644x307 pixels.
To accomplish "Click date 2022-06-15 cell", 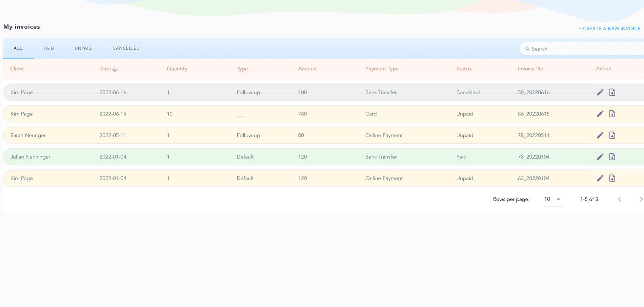I will 113,114.
